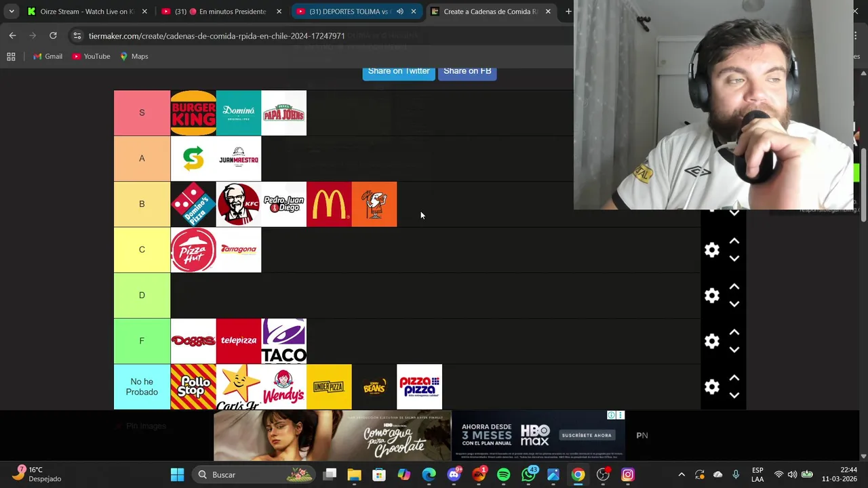
Task: Click the taskbar Buscar search box
Action: click(x=252, y=475)
